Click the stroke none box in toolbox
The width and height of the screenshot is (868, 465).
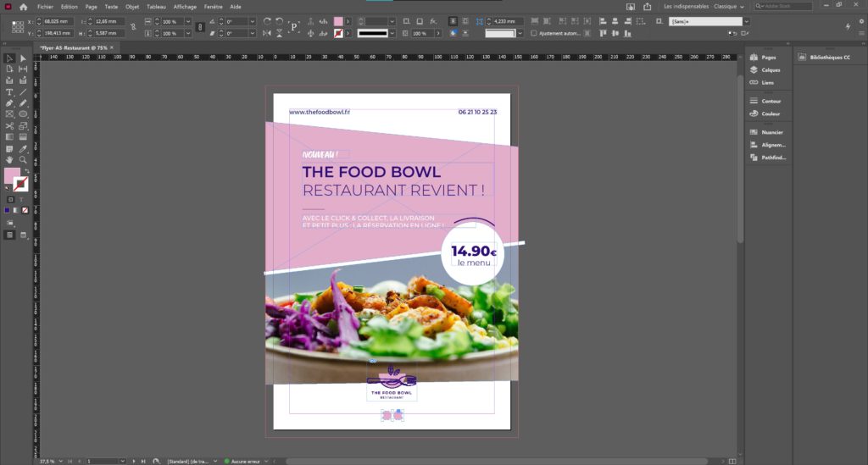click(21, 184)
